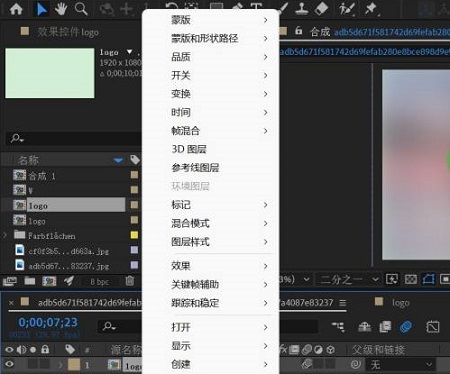This screenshot has height=374, width=450.
Task: Toggle hide shy layers button in timeline
Action: tap(365, 327)
